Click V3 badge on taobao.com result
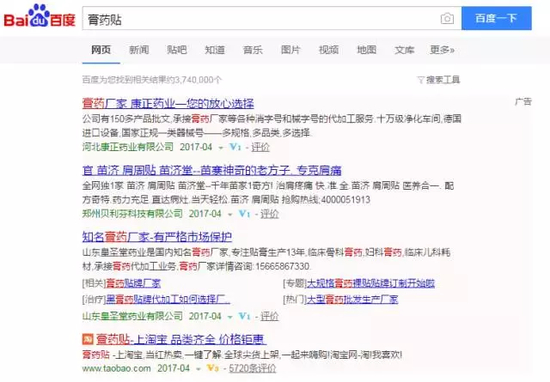Viewport: 550px width, 382px height. tap(213, 368)
